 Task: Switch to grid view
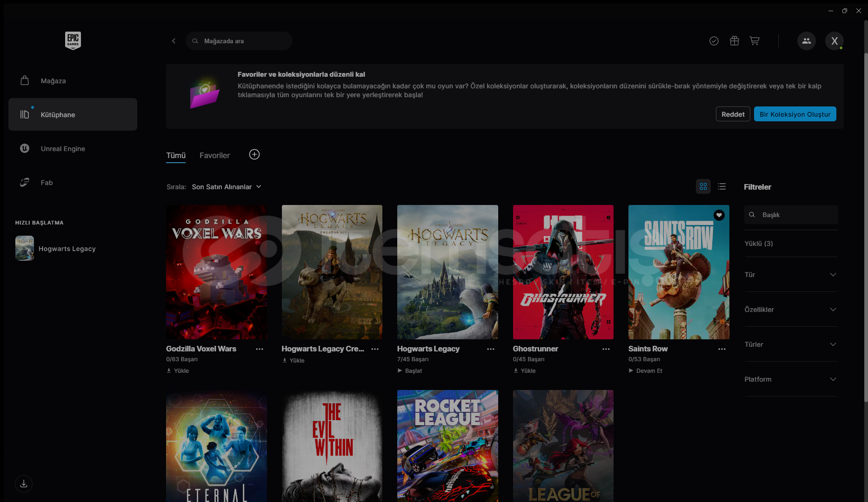703,186
